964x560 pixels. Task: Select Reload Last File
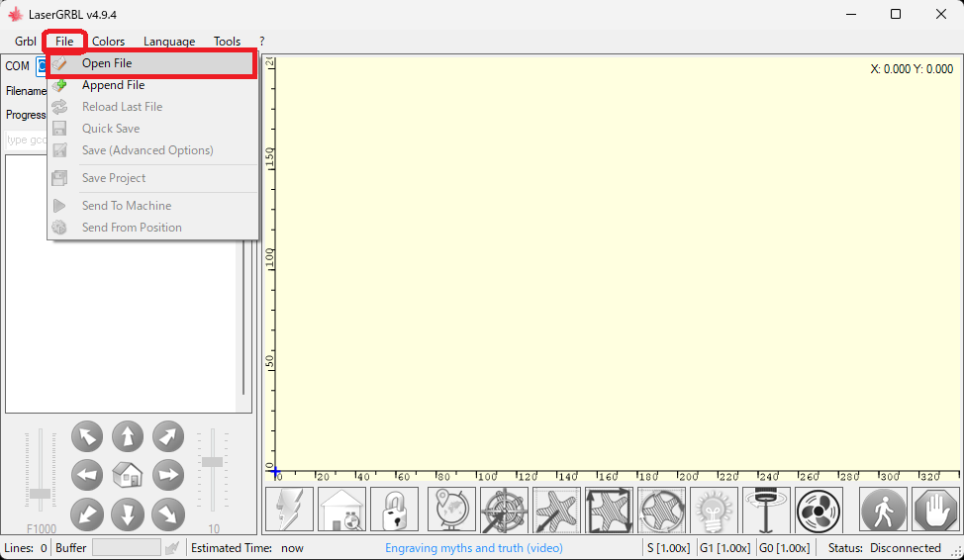coord(151,106)
